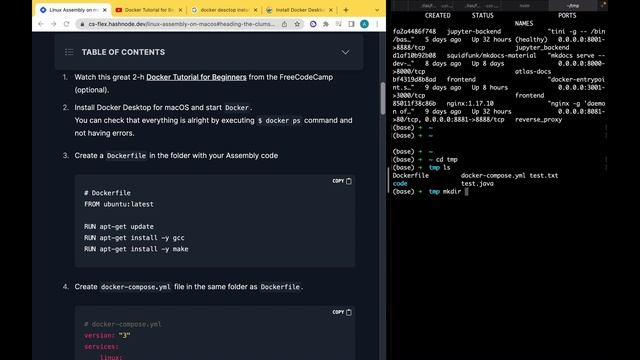Screen dimensions: 640x360
Task: Click 'jupyter-backend' image name in terminal
Action: pos(474,31)
